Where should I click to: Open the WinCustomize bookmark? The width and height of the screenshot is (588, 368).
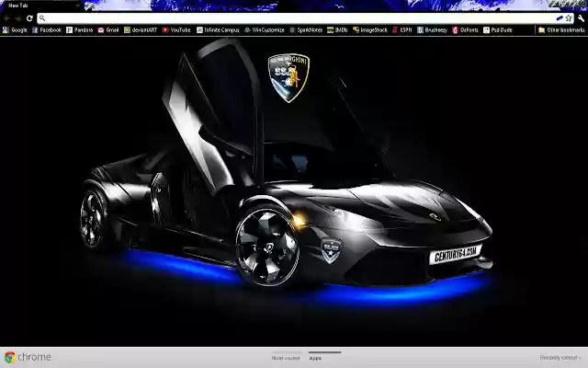point(265,30)
